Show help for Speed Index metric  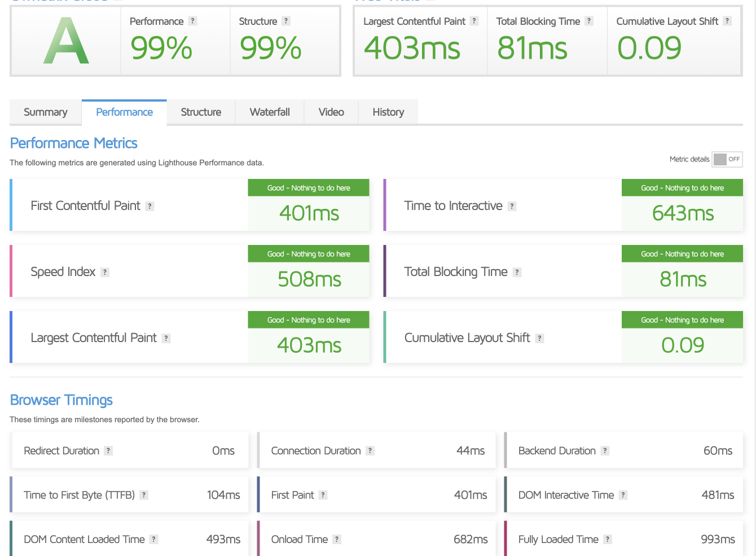pyautogui.click(x=104, y=272)
